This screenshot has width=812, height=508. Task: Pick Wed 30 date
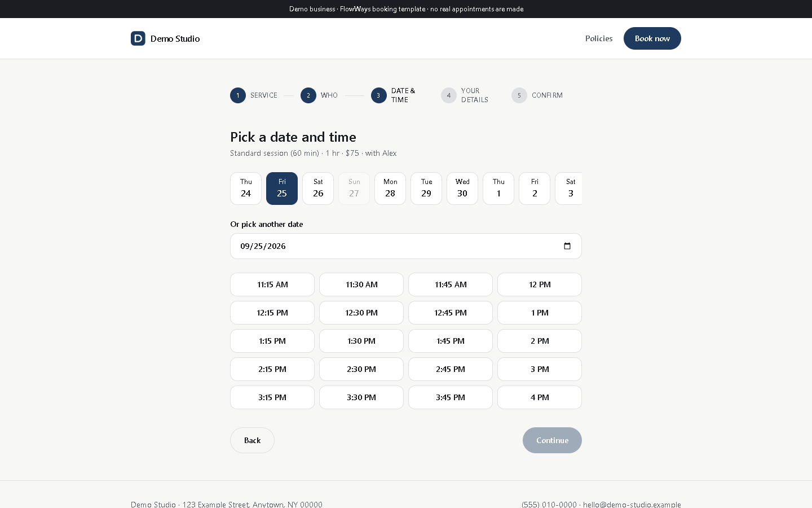coord(462,189)
